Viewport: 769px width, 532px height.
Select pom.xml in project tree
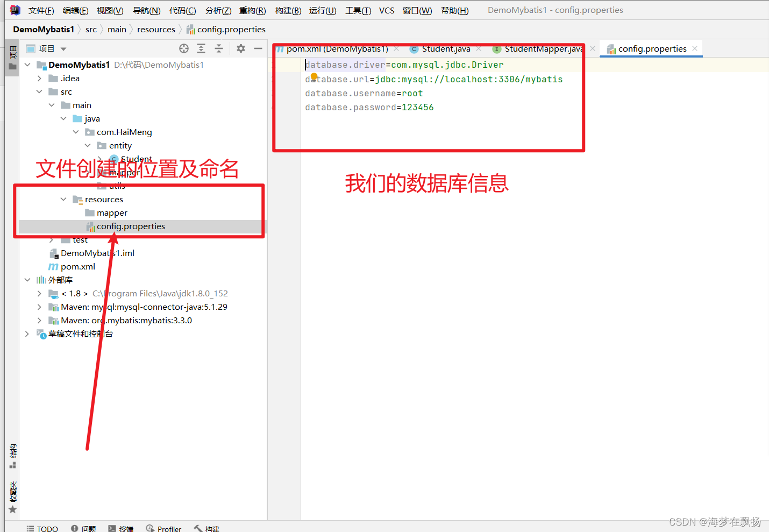pyautogui.click(x=72, y=266)
